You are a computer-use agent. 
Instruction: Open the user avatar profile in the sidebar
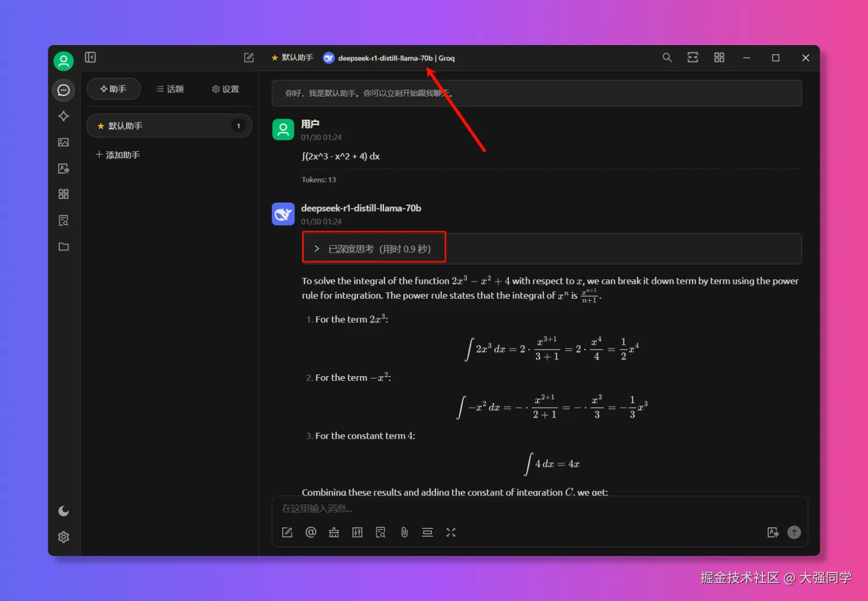[64, 61]
